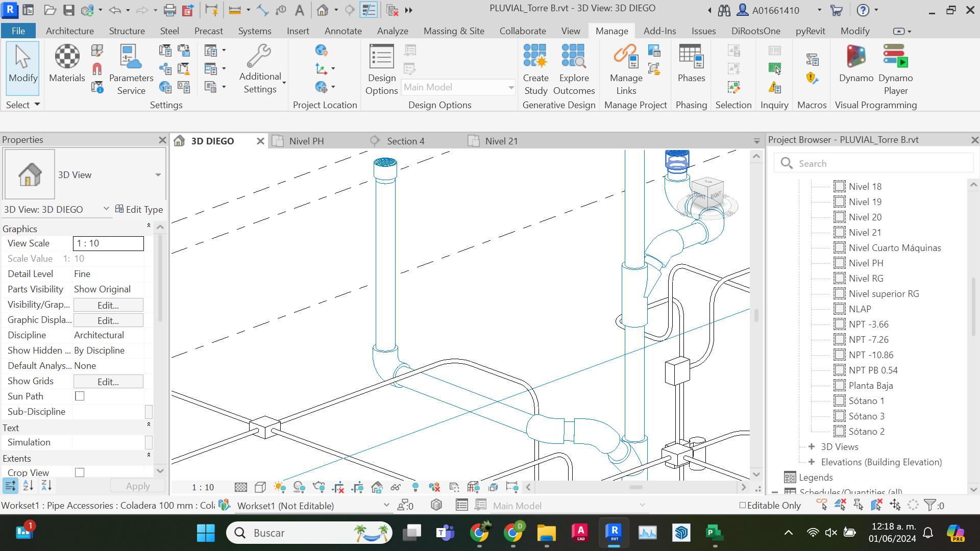Open the 3D View type selector dropdown
This screenshot has width=980, height=551.
click(158, 174)
